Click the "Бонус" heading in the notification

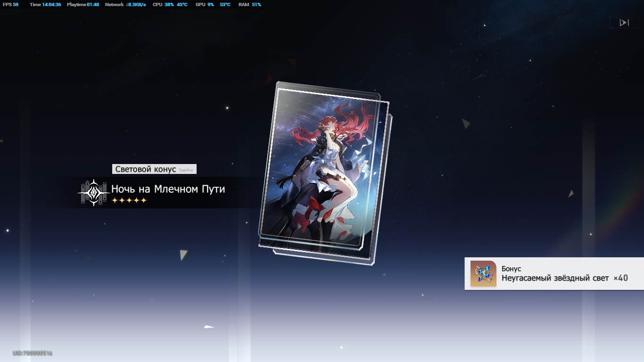512,269
